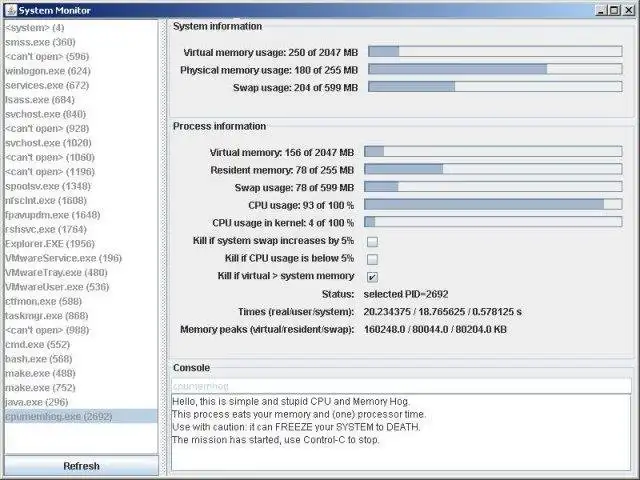Select cpumemhog.exe (2692) process
This screenshot has width=640, height=480.
coord(81,416)
